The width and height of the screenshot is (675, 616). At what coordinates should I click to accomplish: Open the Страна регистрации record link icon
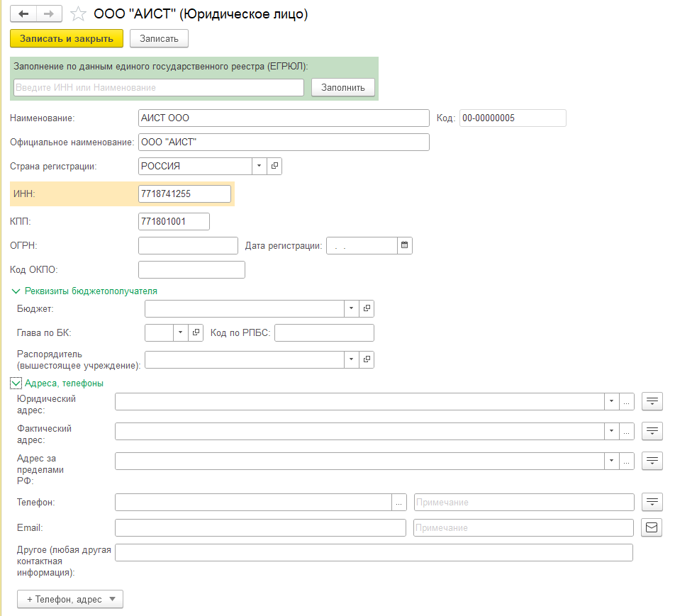(x=274, y=166)
